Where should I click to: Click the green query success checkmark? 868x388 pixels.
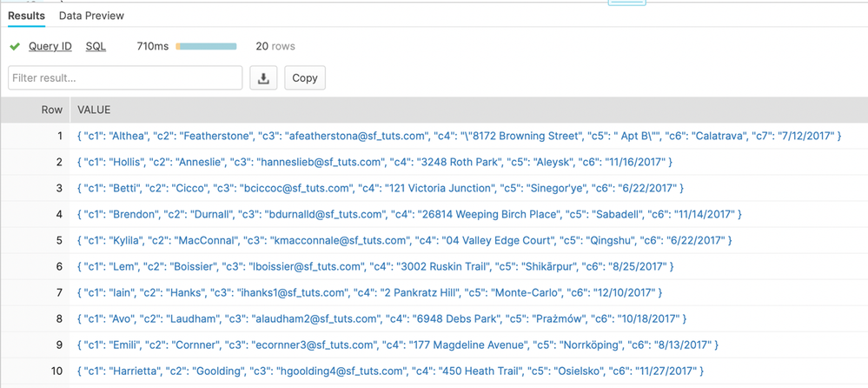click(15, 47)
